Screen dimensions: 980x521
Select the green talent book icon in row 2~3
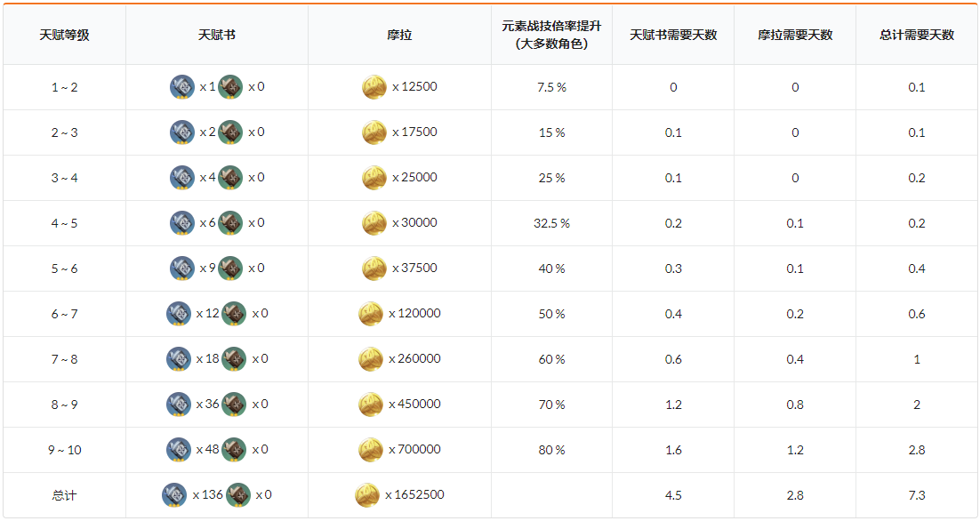click(x=230, y=132)
